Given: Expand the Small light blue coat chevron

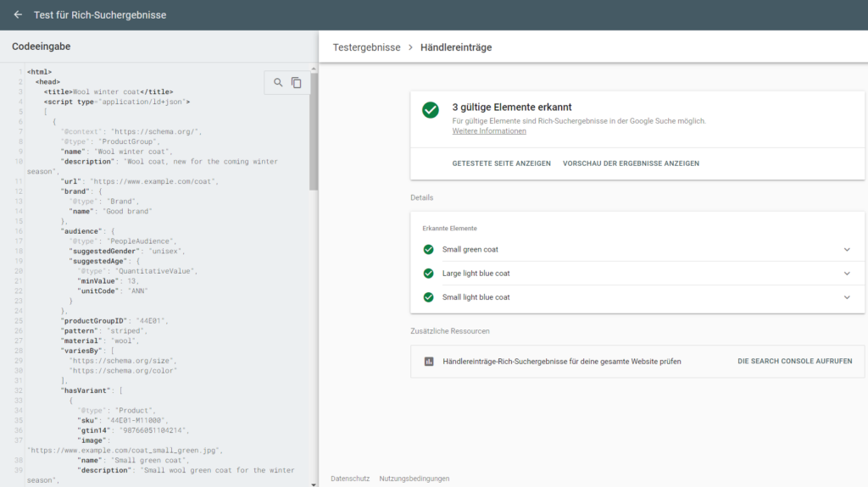Looking at the screenshot, I should (x=846, y=297).
